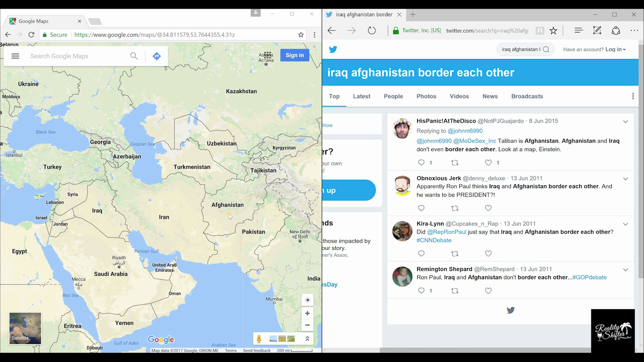Open the Google Maps hamburger menu
644x362 pixels.
pyautogui.click(x=15, y=56)
